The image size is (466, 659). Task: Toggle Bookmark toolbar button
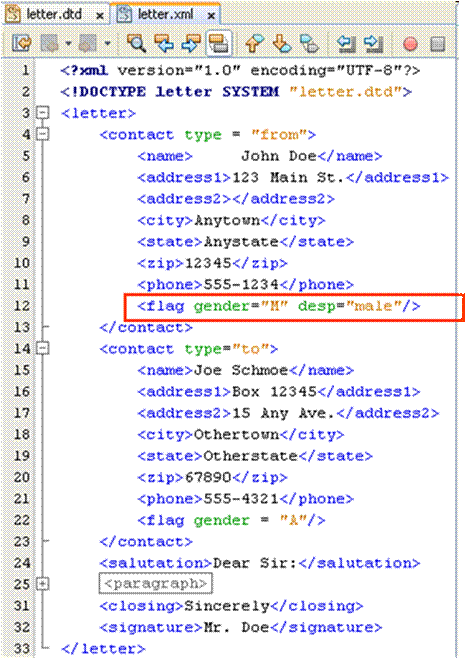point(309,43)
